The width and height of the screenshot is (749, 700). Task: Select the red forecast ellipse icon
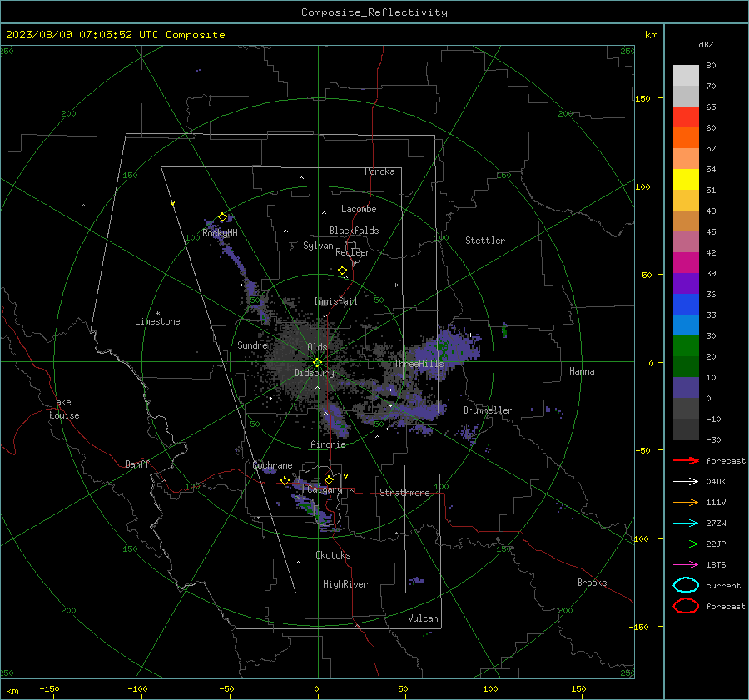686,606
